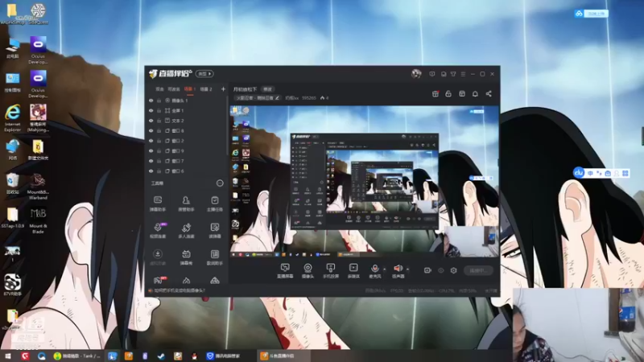This screenshot has width=644, height=362.
Task: Expand microphone options arrow
Action: click(385, 269)
